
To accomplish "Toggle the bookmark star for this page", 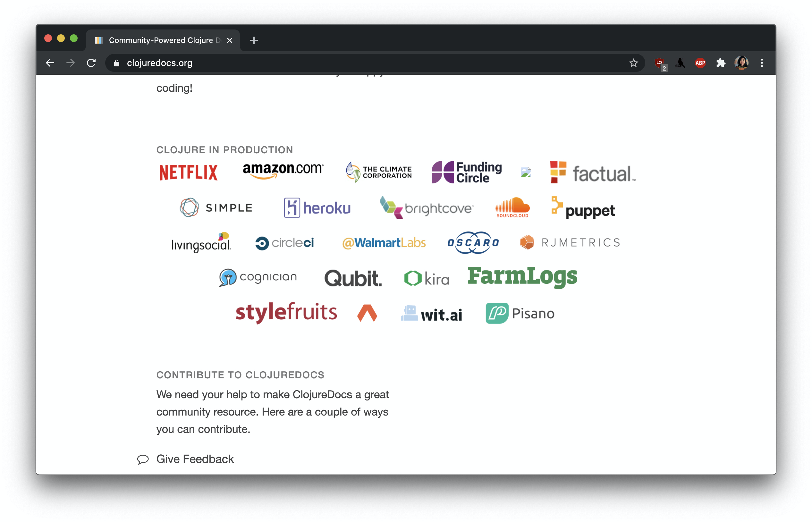I will [633, 63].
